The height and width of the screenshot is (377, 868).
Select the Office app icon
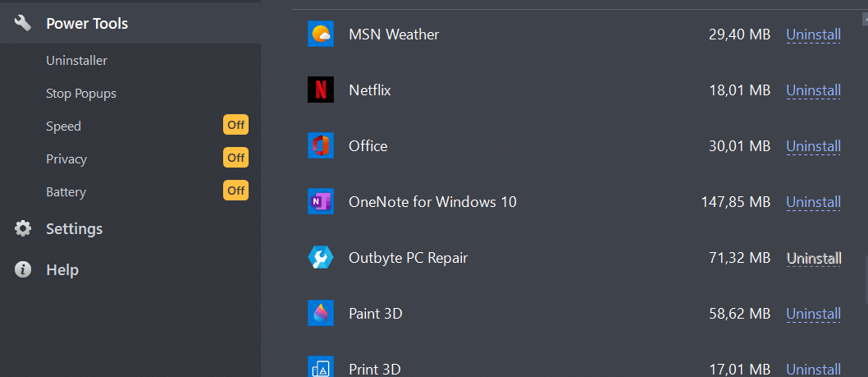coord(321,146)
